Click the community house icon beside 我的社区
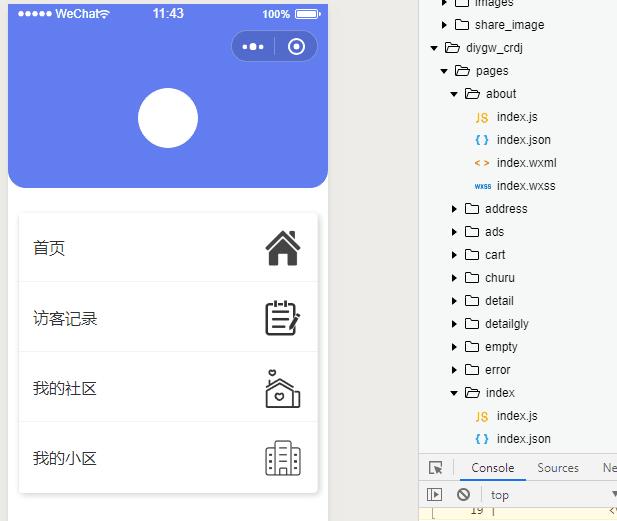This screenshot has height=521, width=617. pyautogui.click(x=283, y=389)
